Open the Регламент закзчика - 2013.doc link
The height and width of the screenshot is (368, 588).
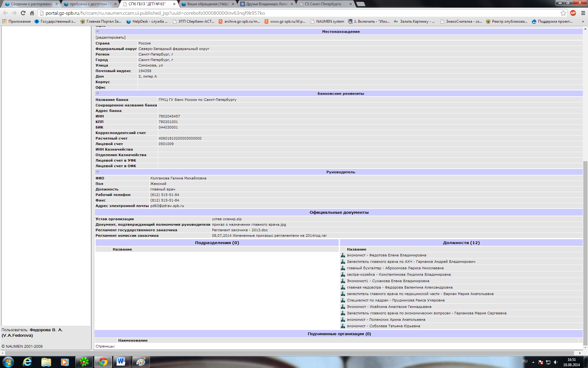point(240,230)
